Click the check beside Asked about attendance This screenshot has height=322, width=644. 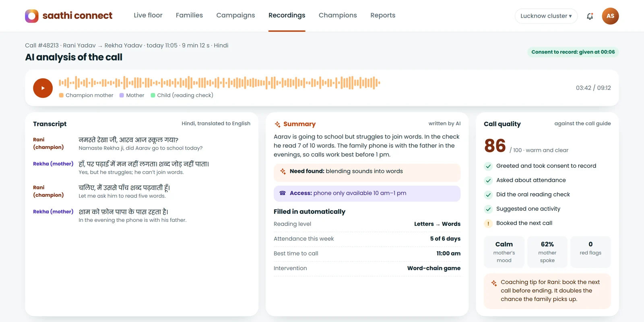coord(488,180)
